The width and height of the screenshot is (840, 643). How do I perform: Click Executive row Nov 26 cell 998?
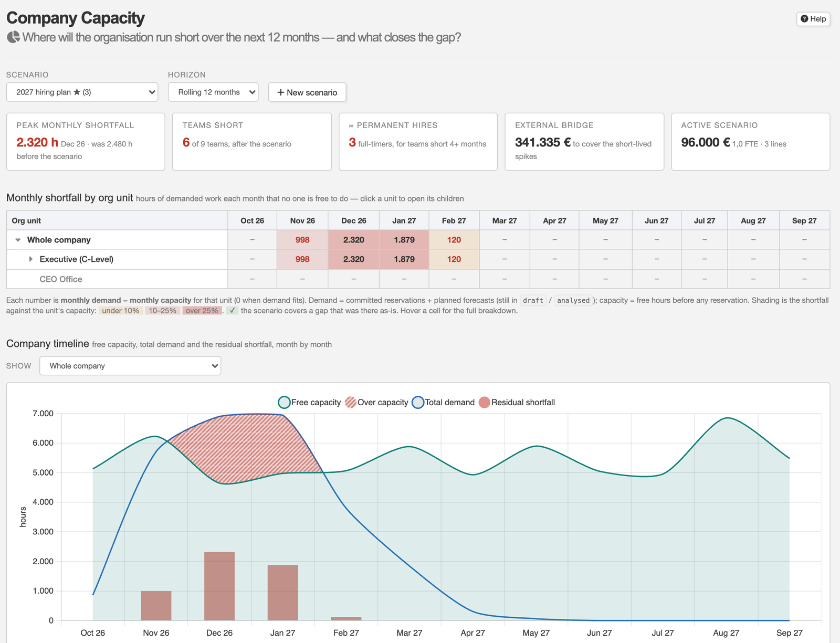point(302,259)
